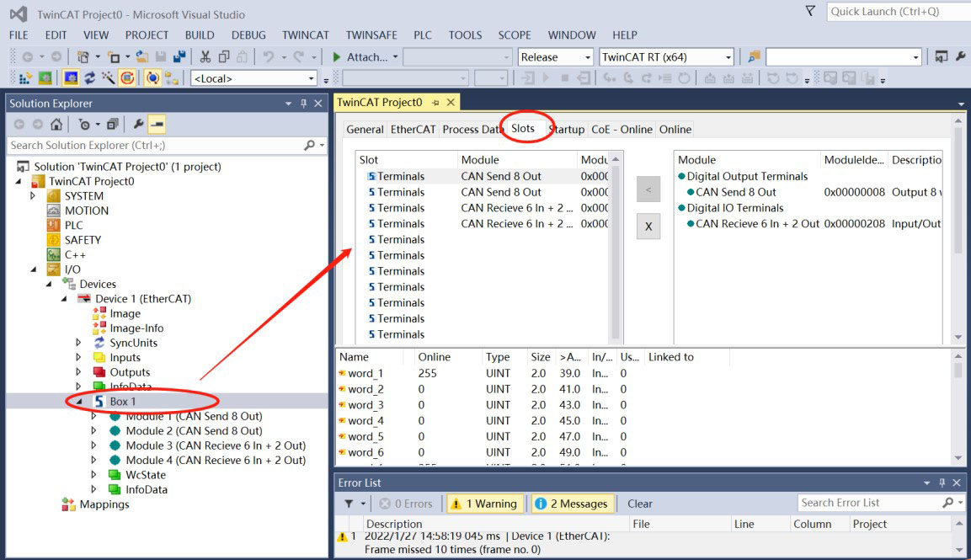Click the funnel filter icon in Error List

(349, 504)
